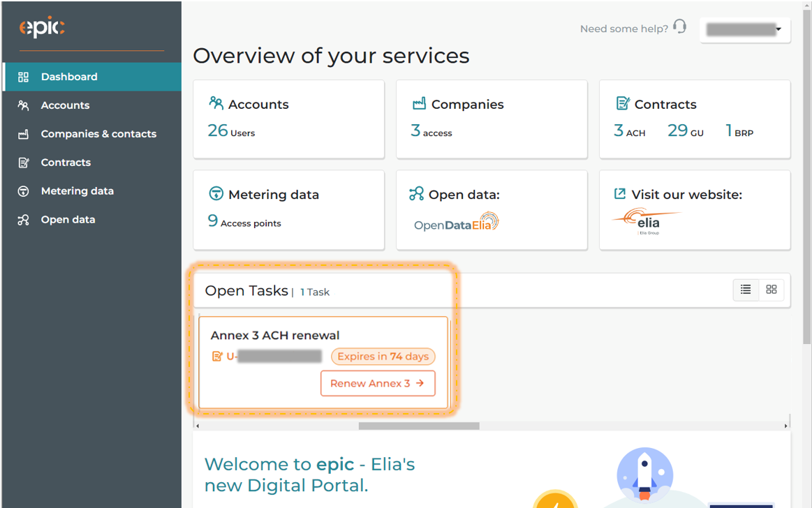This screenshot has height=508, width=812.
Task: Click the Elia website logo
Action: coord(647,221)
